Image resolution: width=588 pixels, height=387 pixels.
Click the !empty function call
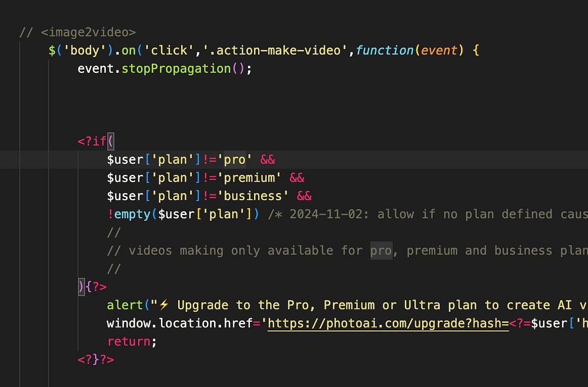(129, 214)
